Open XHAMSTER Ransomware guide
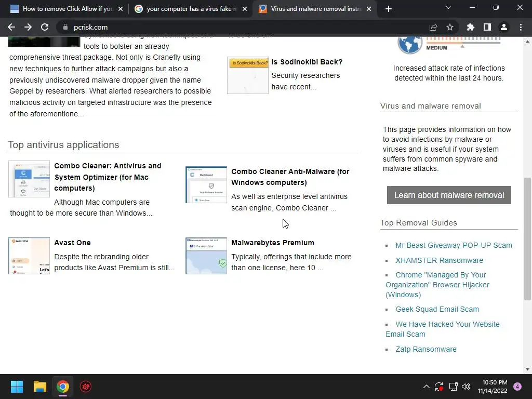Image resolution: width=532 pixels, height=399 pixels. [440, 260]
